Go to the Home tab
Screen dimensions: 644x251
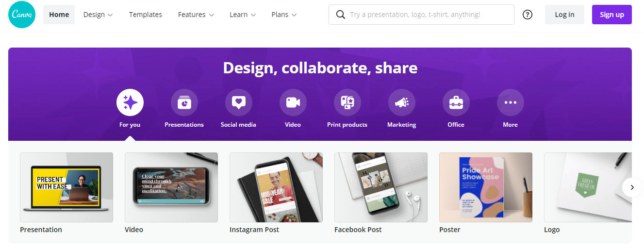[59, 15]
